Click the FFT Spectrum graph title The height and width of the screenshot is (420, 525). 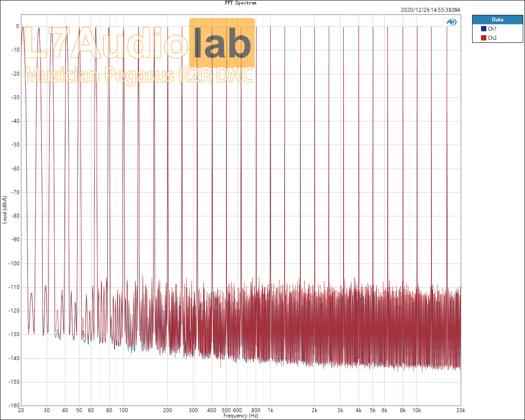240,3
